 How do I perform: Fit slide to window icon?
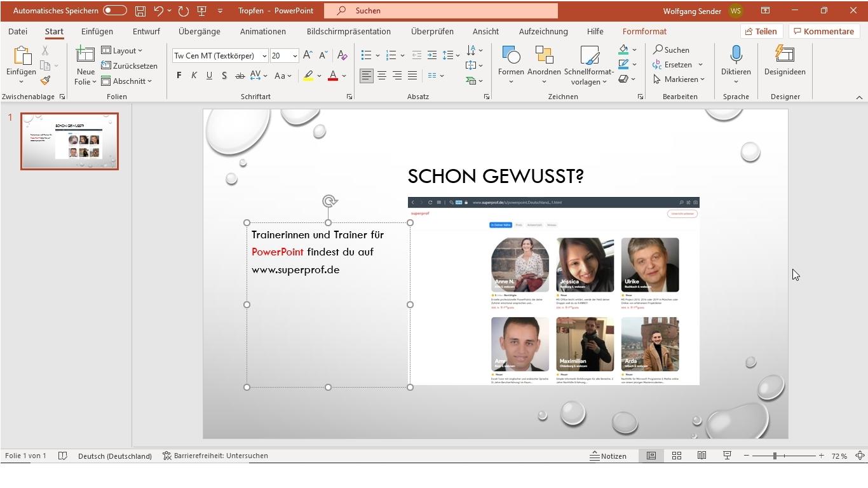[x=860, y=456]
